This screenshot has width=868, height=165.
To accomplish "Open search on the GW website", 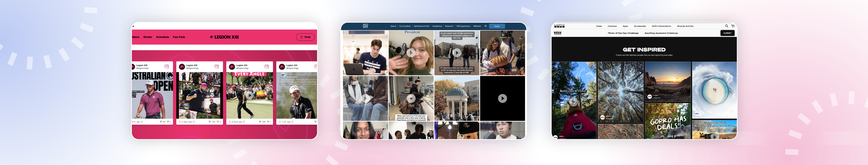I will point(486,26).
